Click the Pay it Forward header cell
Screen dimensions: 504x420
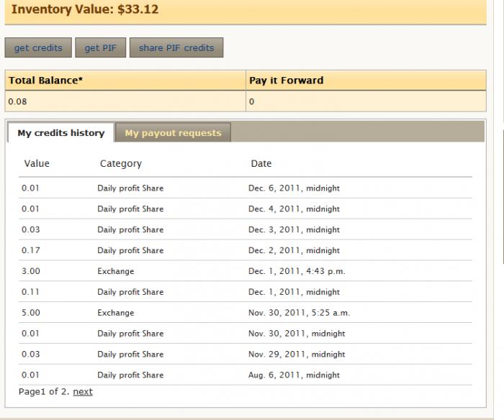coord(366,81)
